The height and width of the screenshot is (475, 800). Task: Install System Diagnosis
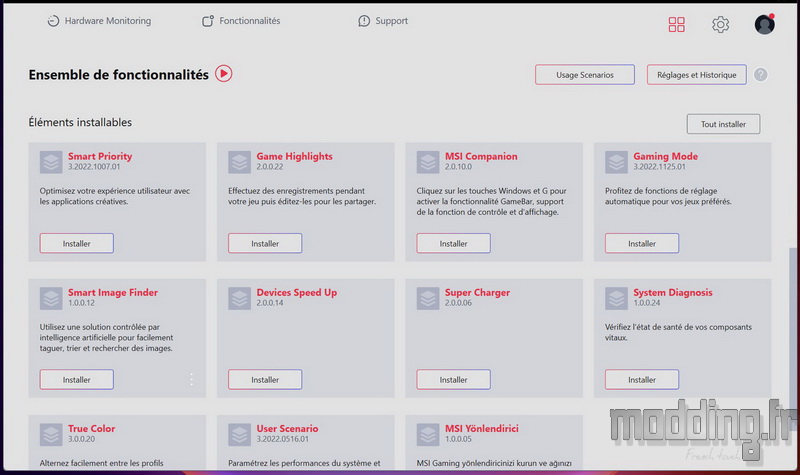(x=642, y=380)
